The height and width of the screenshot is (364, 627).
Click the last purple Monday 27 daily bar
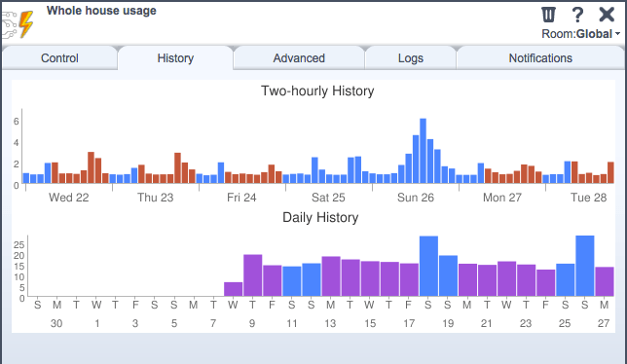click(605, 281)
